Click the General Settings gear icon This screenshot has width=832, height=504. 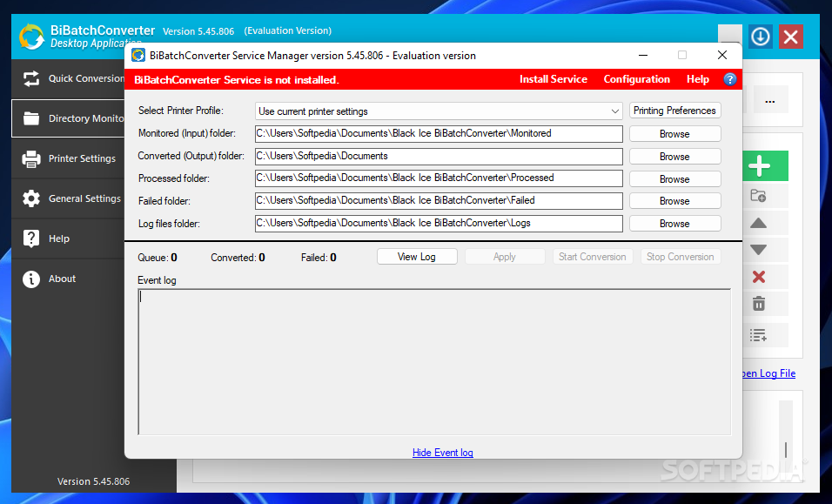click(x=31, y=198)
